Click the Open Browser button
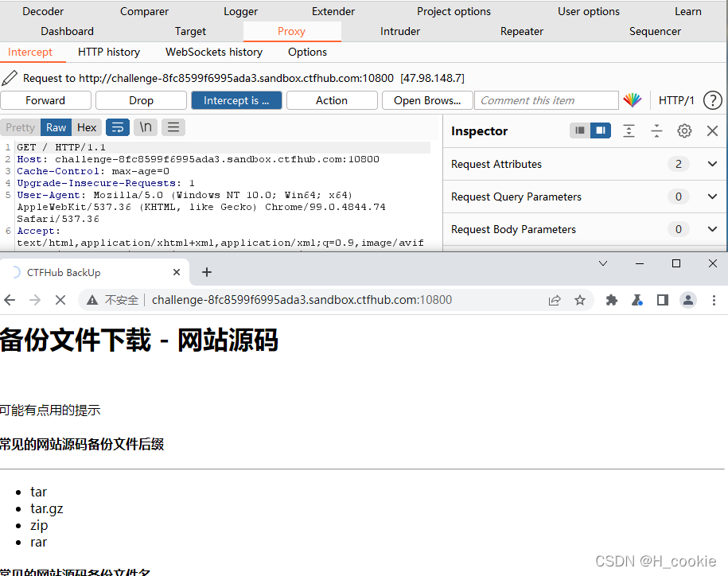The image size is (728, 576). point(427,100)
